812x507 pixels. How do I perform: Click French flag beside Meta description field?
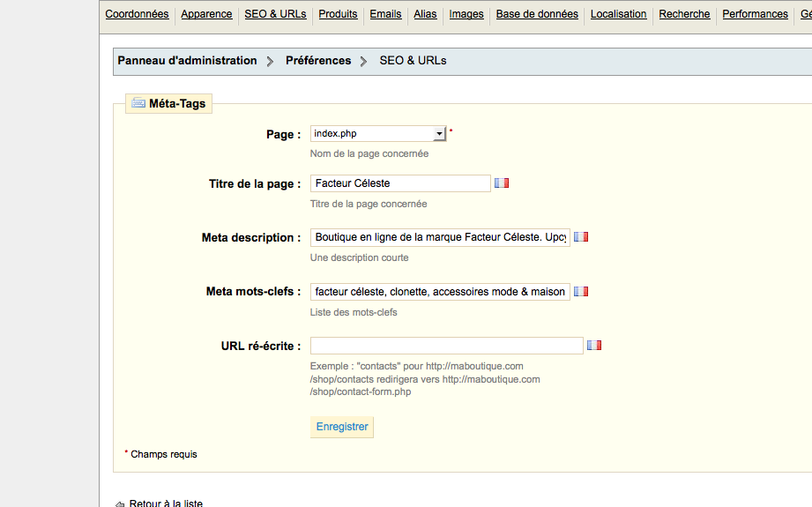[581, 236]
